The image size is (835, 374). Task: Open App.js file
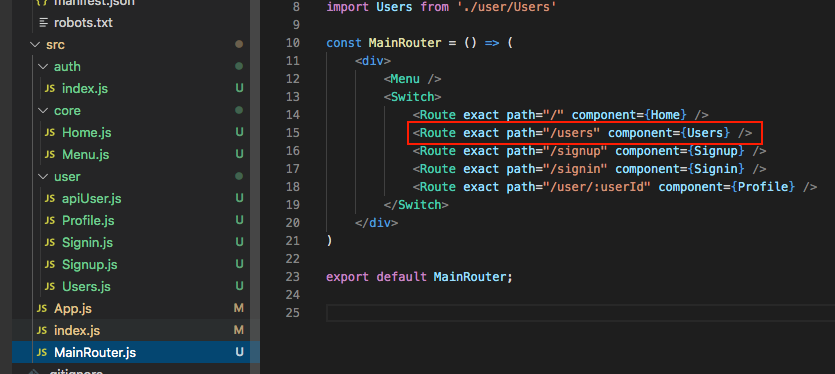[x=73, y=308]
